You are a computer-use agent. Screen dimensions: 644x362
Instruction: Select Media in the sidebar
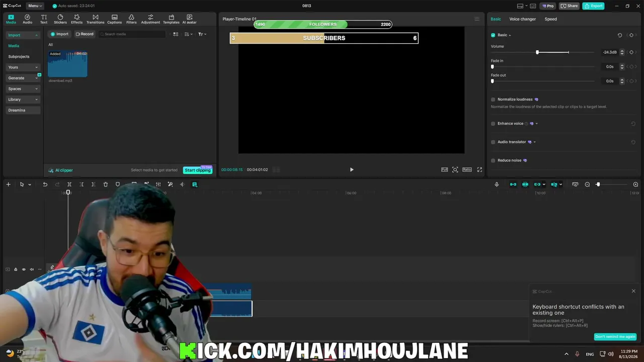[x=14, y=46]
